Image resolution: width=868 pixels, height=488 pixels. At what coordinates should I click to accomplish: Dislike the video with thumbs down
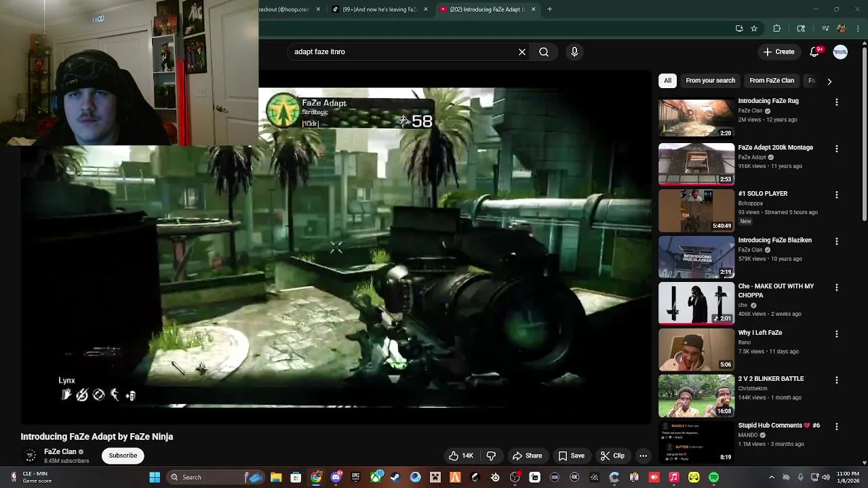click(492, 455)
